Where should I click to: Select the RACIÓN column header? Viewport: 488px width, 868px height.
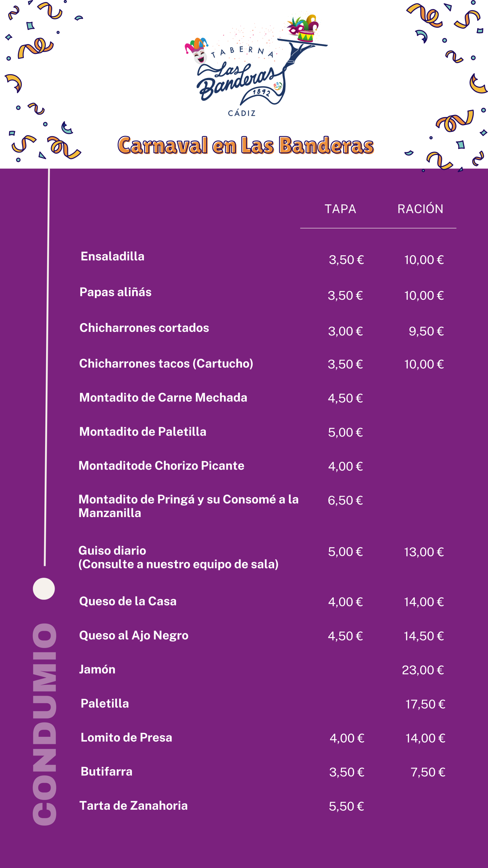(420, 209)
